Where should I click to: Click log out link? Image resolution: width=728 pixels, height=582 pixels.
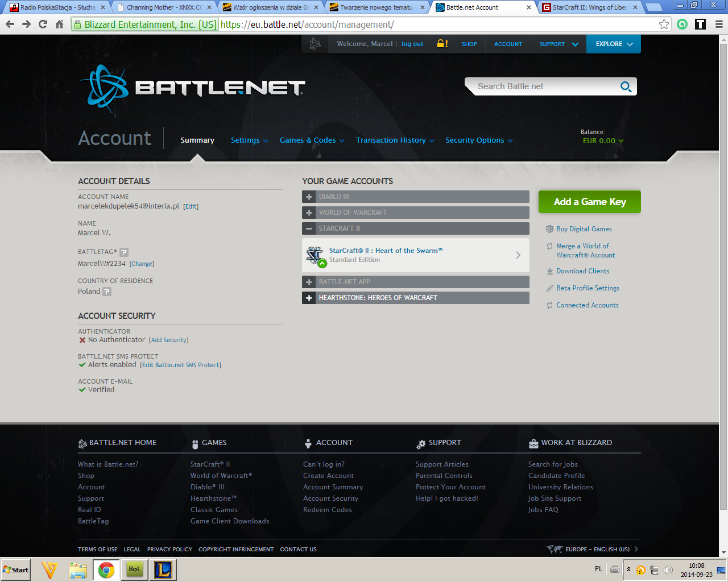coord(412,44)
